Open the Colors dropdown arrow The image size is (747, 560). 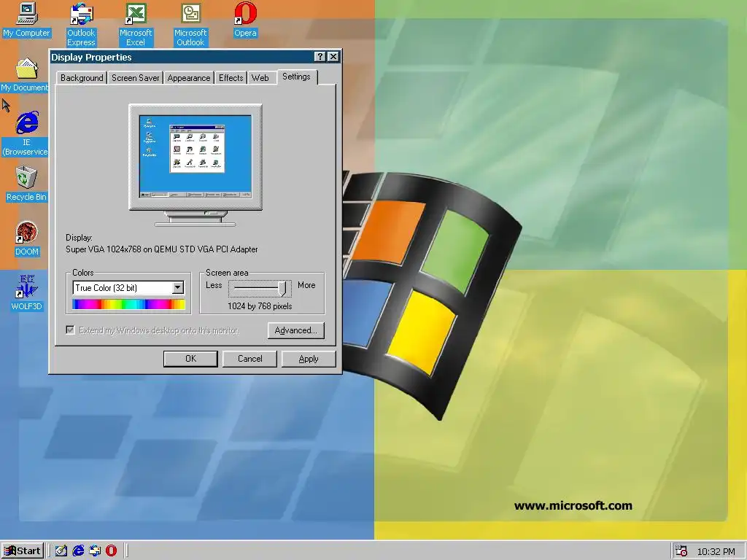(178, 287)
